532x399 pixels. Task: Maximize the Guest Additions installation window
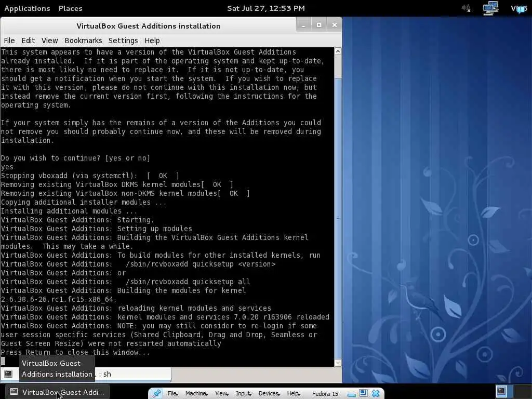pos(319,25)
